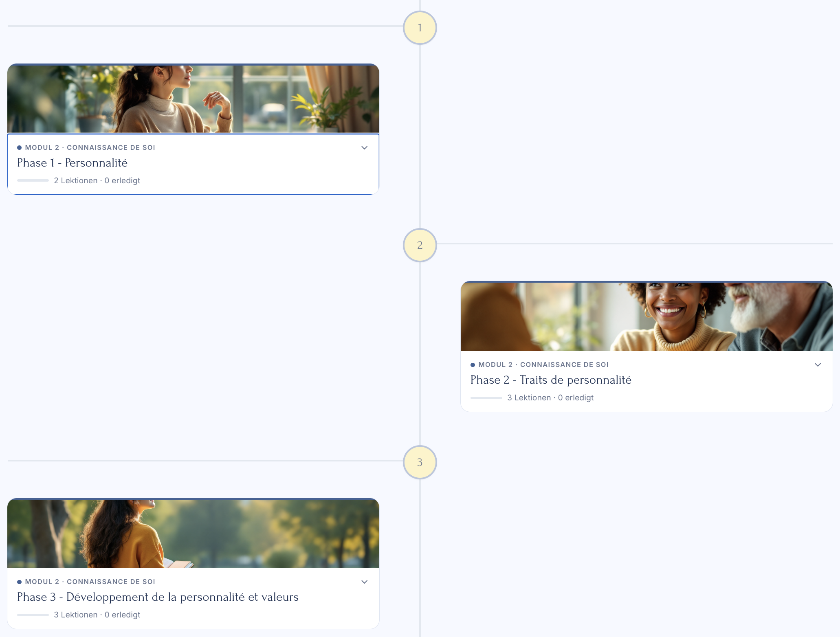Click the Phase 2 progress bar
840x637 pixels.
tap(486, 398)
